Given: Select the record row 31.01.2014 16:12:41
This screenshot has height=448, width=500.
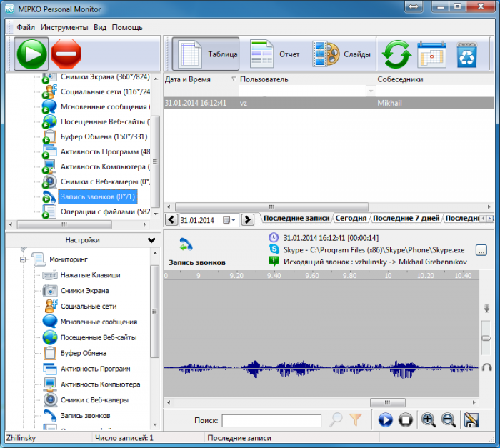Looking at the screenshot, I should click(329, 103).
